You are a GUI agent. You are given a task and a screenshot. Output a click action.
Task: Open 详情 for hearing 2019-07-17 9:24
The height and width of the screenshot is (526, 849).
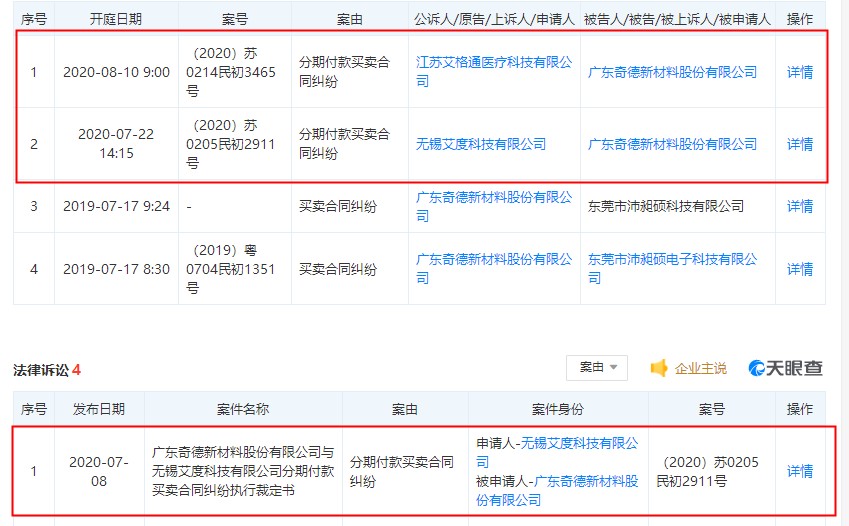[x=800, y=206]
